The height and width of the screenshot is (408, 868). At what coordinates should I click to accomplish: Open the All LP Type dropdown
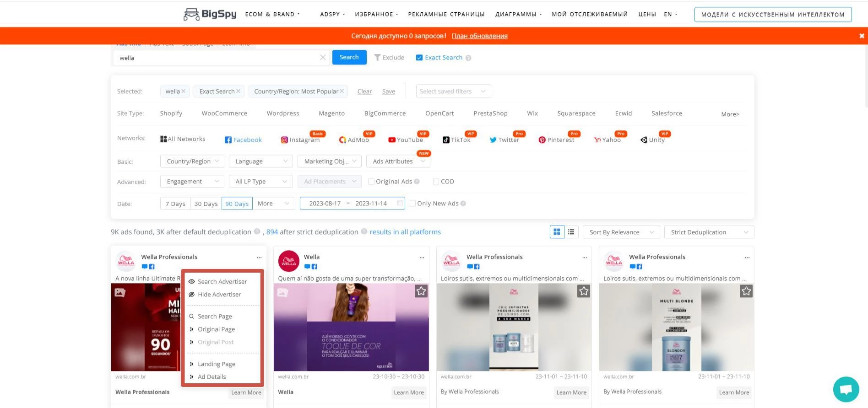[261, 182]
